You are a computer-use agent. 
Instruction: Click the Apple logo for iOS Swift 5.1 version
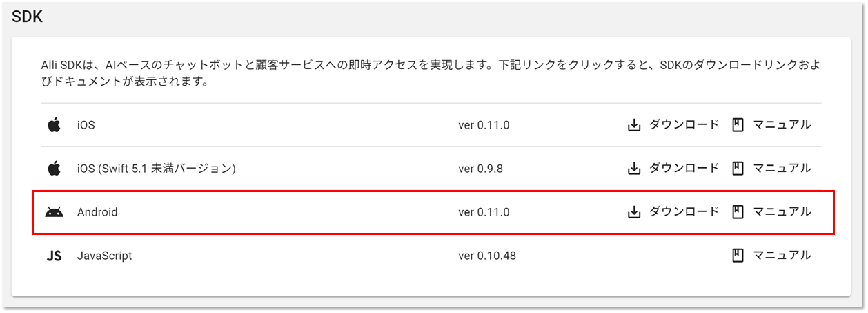coord(54,168)
